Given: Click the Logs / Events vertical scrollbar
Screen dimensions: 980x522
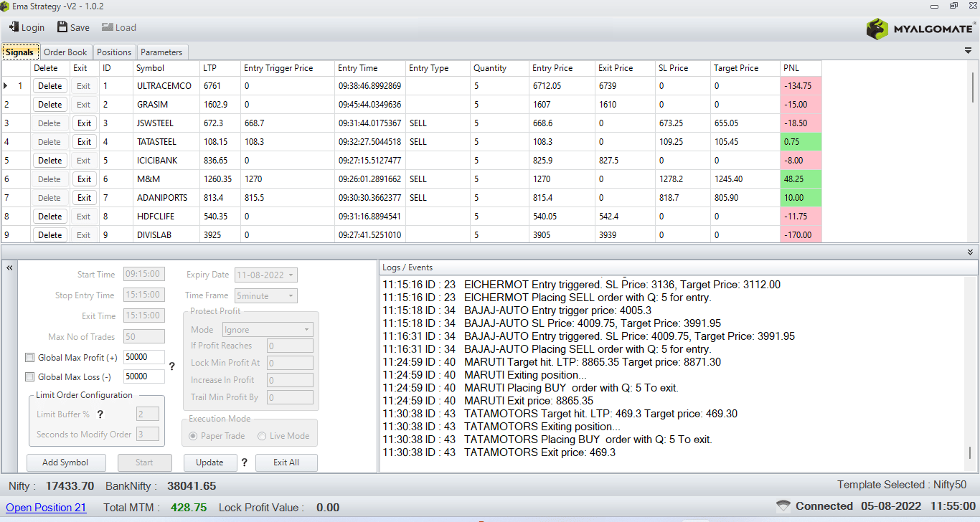Looking at the screenshot, I should coord(971,373).
